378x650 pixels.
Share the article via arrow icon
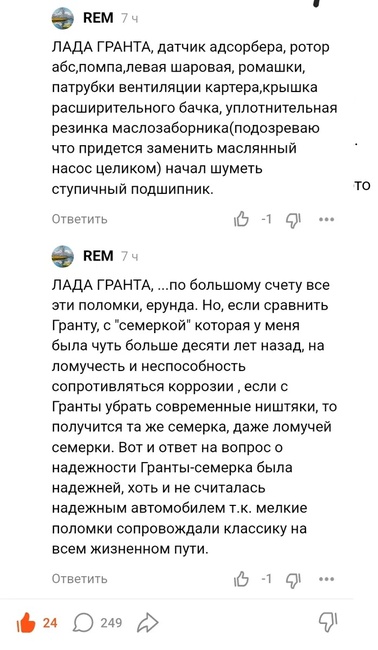(148, 623)
